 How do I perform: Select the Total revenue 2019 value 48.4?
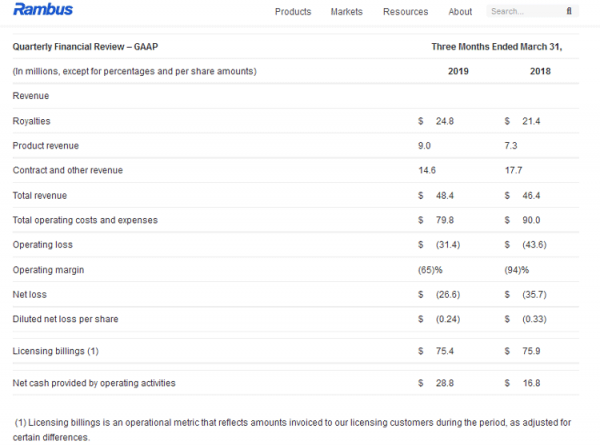click(445, 195)
